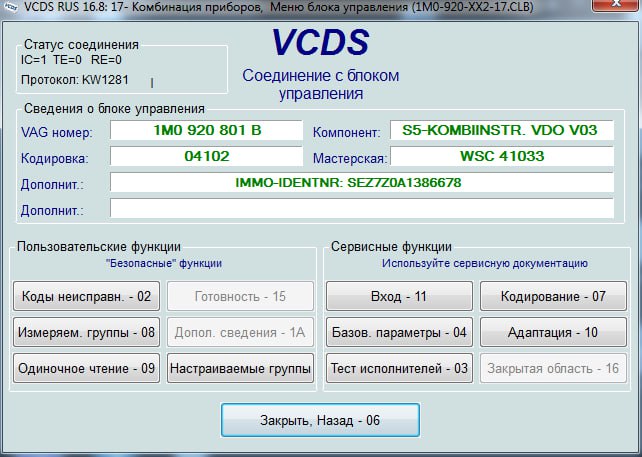The width and height of the screenshot is (642, 457).
Task: Click the disabled Готовность - 15 button
Action: [240, 296]
